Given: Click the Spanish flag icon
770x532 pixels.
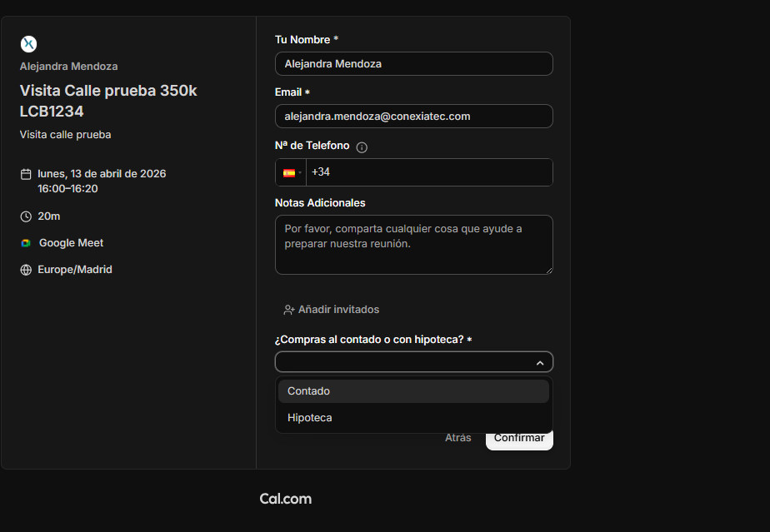Looking at the screenshot, I should point(288,173).
